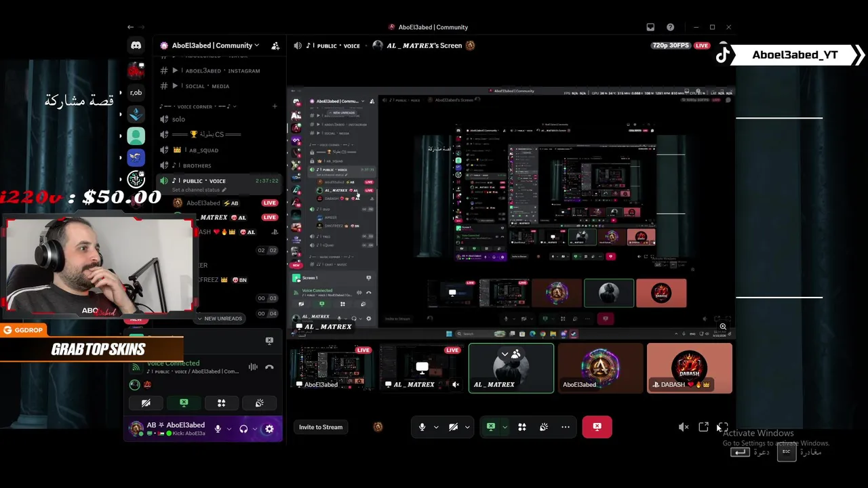This screenshot has height=488, width=868.
Task: Open mic input options in the user panel
Action: click(x=228, y=429)
